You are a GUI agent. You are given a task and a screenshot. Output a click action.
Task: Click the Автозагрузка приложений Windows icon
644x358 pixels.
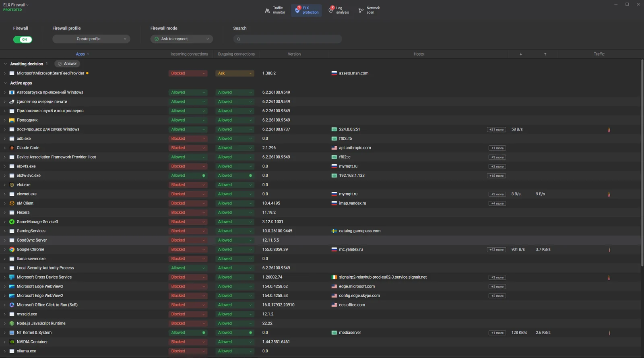coord(12,92)
